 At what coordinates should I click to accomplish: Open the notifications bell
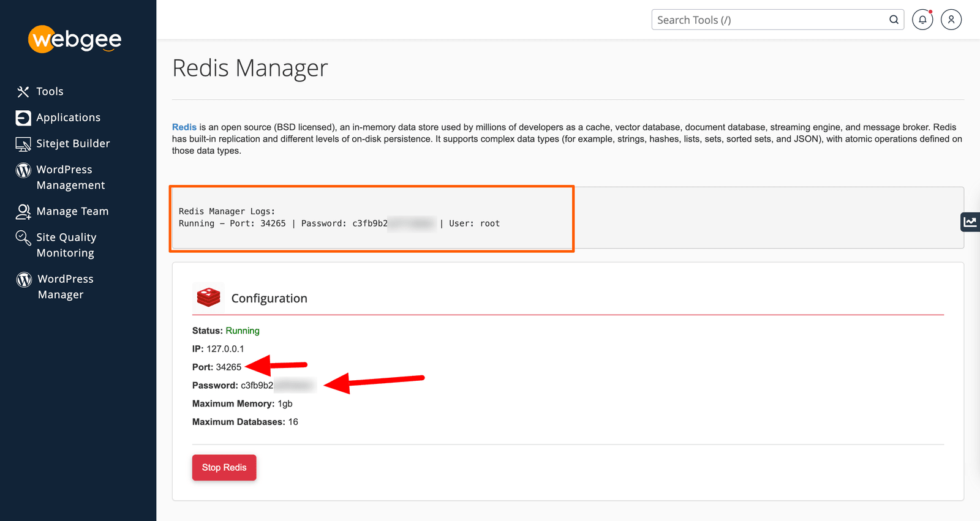click(922, 20)
